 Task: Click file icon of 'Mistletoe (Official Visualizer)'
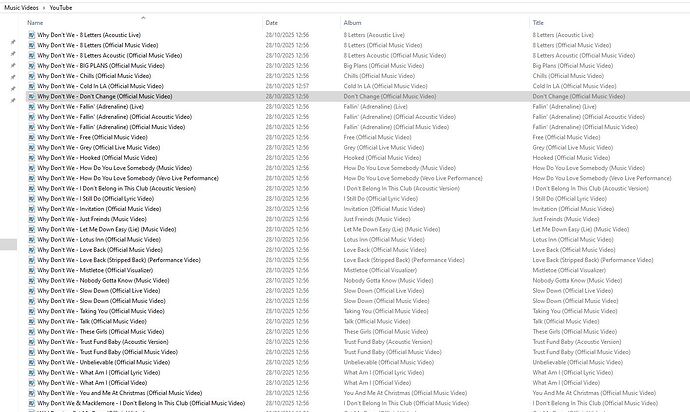[x=32, y=270]
